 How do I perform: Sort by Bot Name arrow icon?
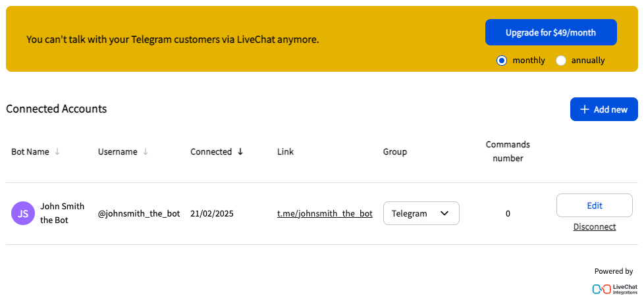pyautogui.click(x=57, y=152)
